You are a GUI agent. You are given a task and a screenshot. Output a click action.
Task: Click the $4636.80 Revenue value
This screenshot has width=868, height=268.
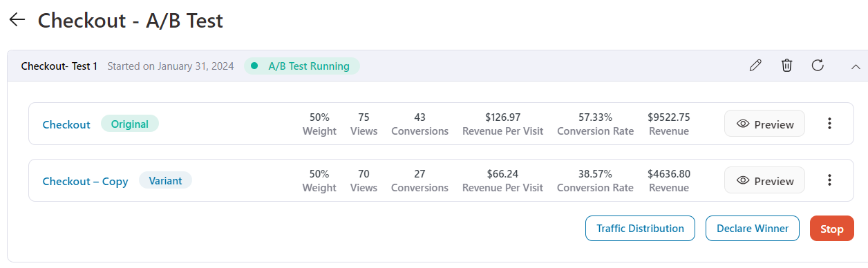(669, 173)
